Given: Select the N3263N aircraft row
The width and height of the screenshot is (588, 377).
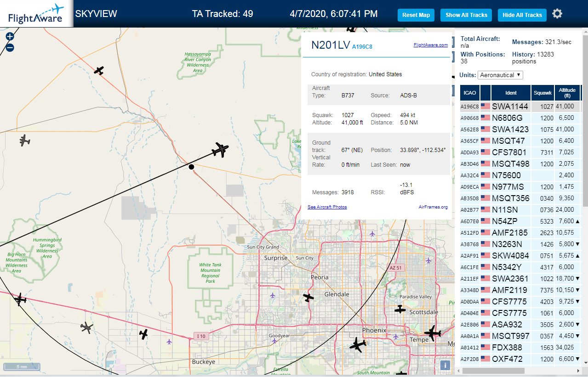Looking at the screenshot, I should (520, 244).
